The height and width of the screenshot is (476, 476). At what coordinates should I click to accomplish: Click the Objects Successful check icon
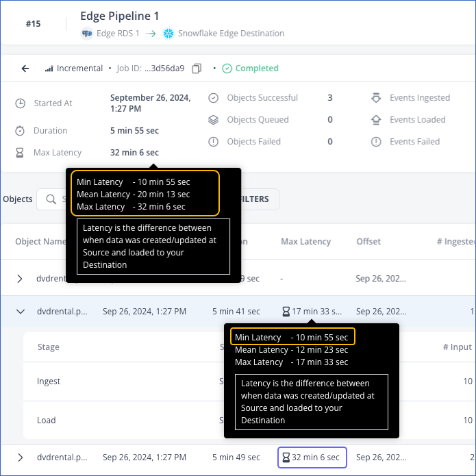[213, 98]
